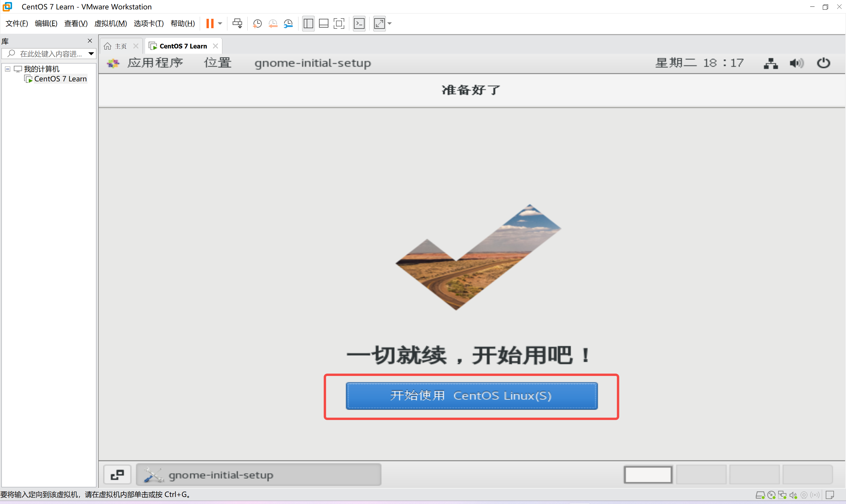Click the library search input field
846x504 pixels.
pyautogui.click(x=48, y=54)
